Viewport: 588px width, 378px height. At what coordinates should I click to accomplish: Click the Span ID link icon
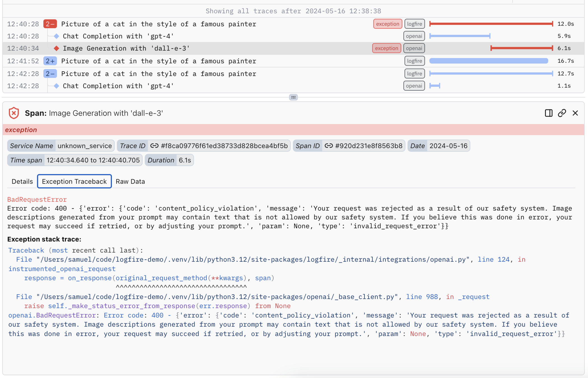pos(328,146)
